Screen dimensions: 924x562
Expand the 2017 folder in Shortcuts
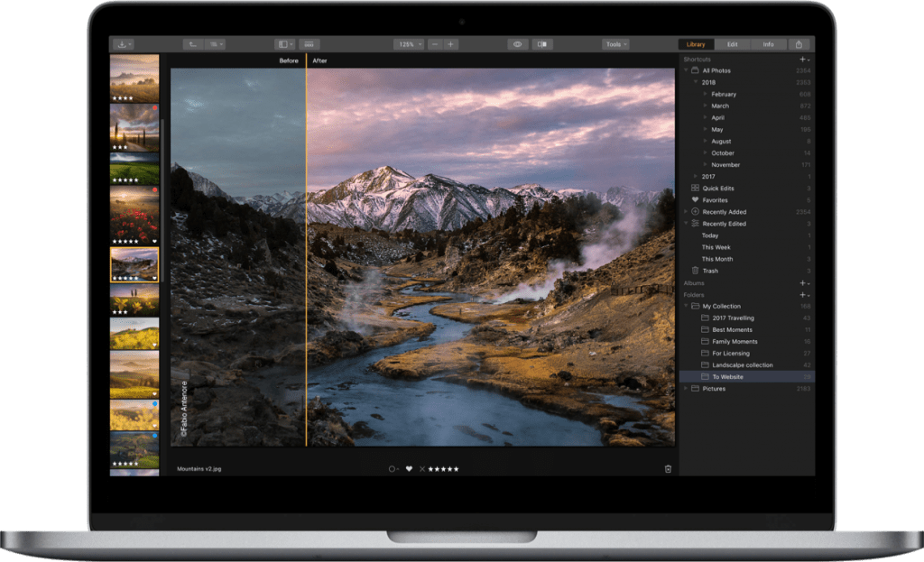click(695, 176)
